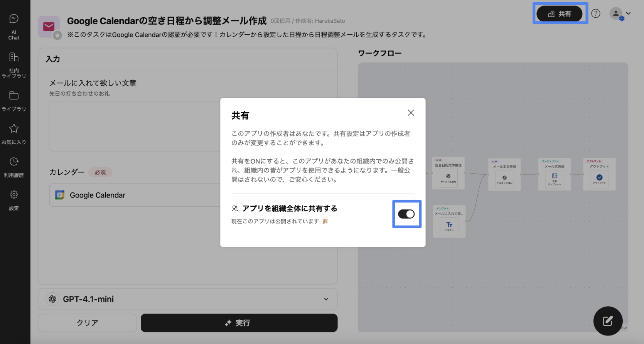The image size is (644, 344).
Task: Open AI Chat from the sidebar
Action: (14, 26)
